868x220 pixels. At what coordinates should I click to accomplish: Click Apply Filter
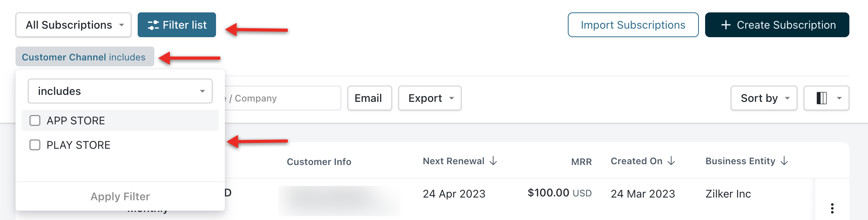[x=120, y=196]
